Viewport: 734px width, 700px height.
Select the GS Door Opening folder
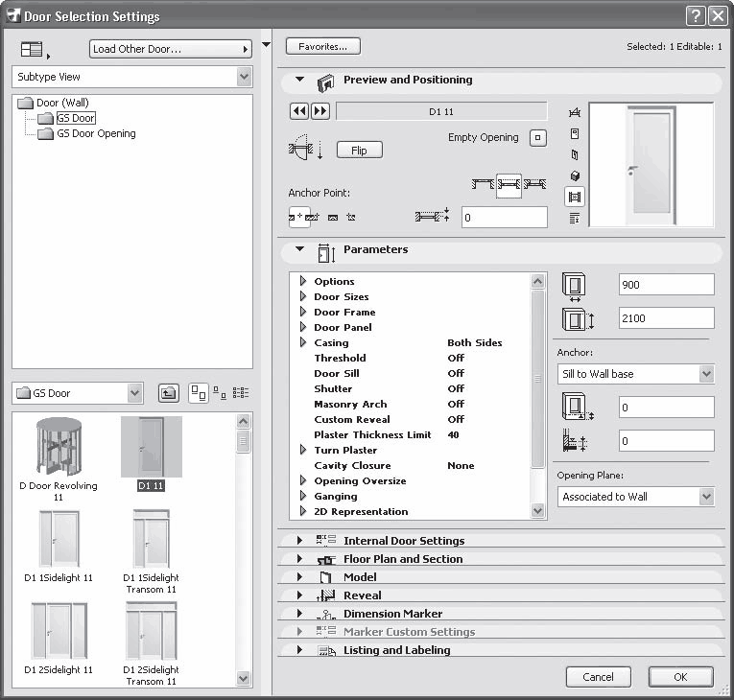[x=95, y=133]
